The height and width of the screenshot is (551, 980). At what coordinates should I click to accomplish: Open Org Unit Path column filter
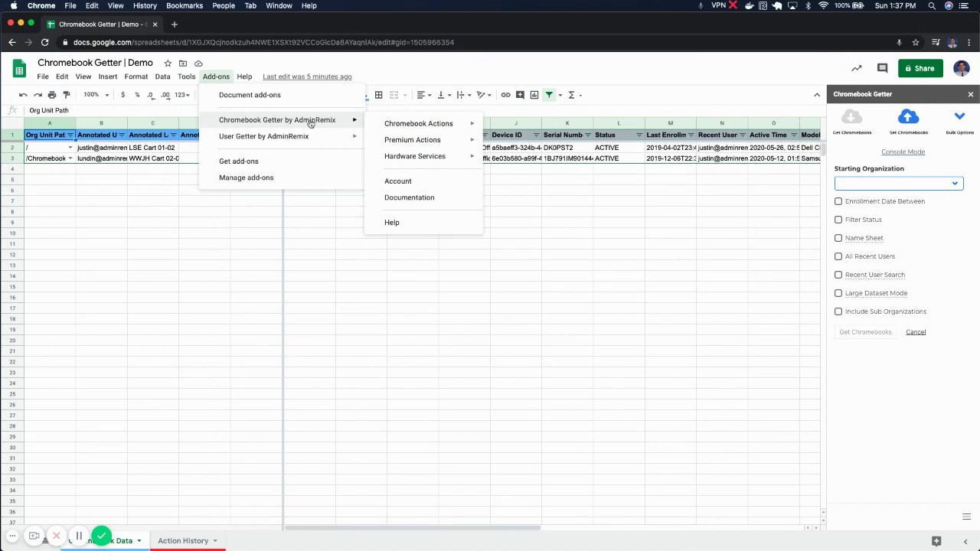(70, 135)
